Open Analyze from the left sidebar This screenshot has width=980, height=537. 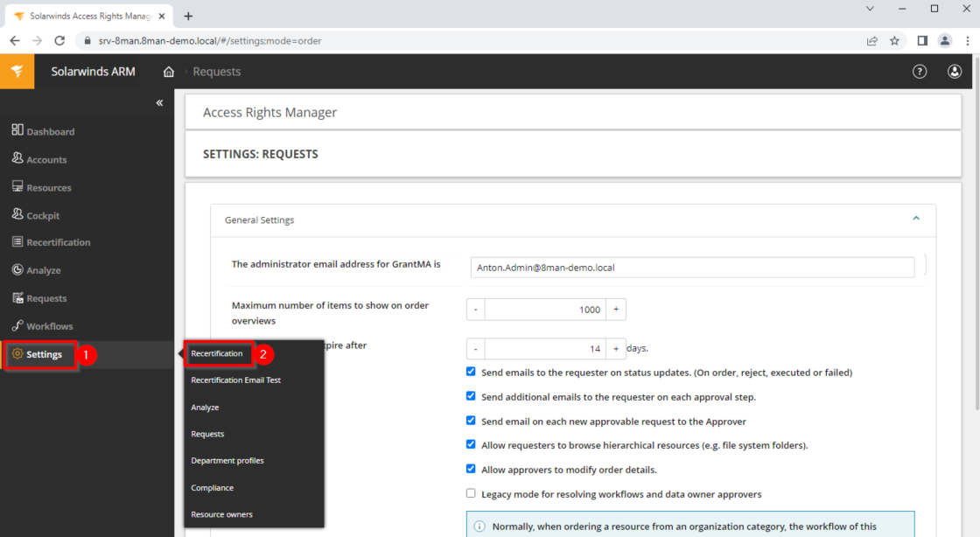pyautogui.click(x=43, y=270)
